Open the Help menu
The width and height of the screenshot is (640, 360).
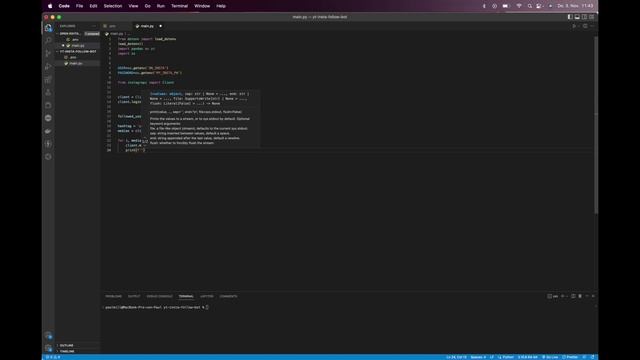221,6
